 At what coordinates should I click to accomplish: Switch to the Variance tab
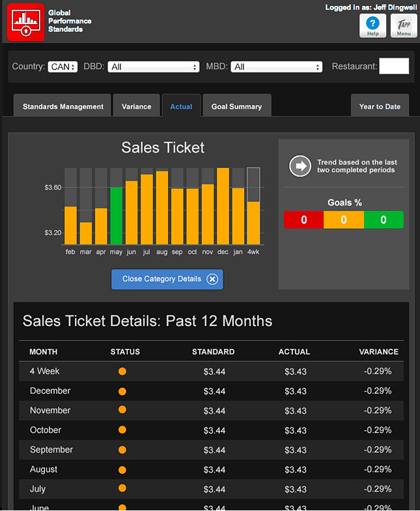click(x=136, y=106)
